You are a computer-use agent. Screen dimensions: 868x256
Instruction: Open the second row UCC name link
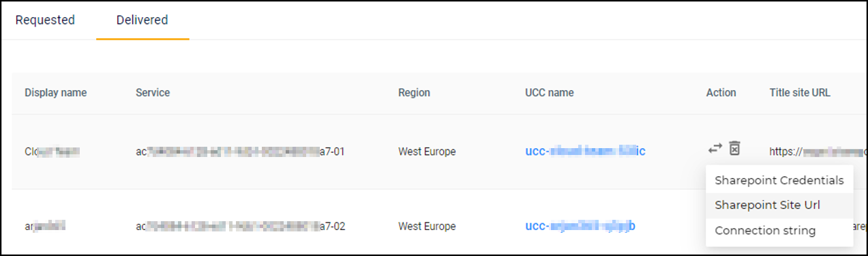pyautogui.click(x=580, y=226)
